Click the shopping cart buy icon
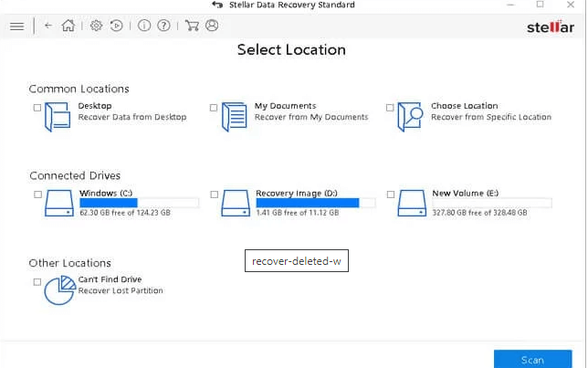 coord(192,26)
